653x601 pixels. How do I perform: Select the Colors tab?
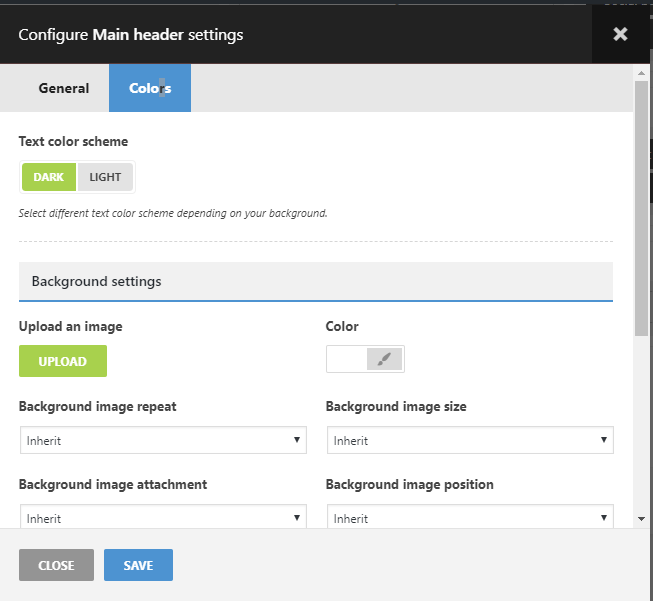pyautogui.click(x=150, y=88)
